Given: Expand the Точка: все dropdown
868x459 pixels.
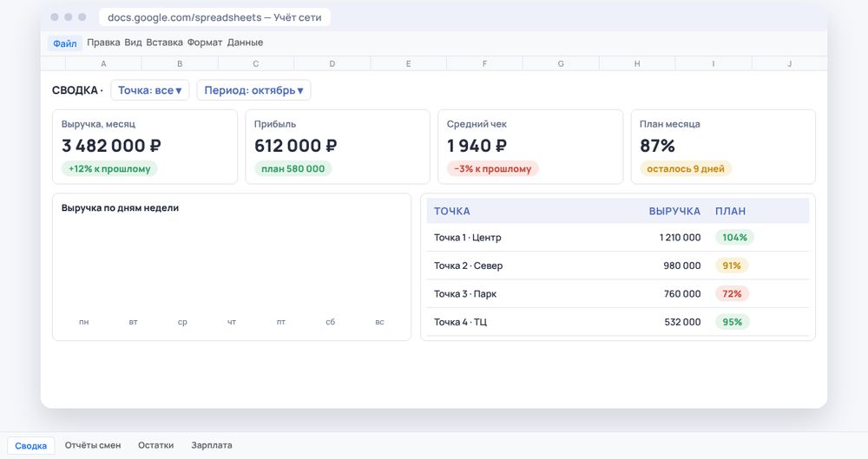Looking at the screenshot, I should (x=150, y=90).
